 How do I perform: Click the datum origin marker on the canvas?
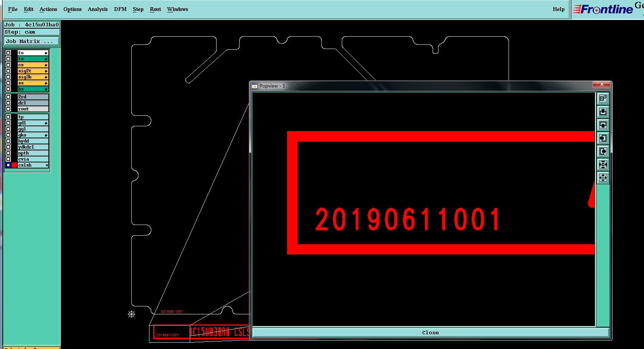coord(131,314)
